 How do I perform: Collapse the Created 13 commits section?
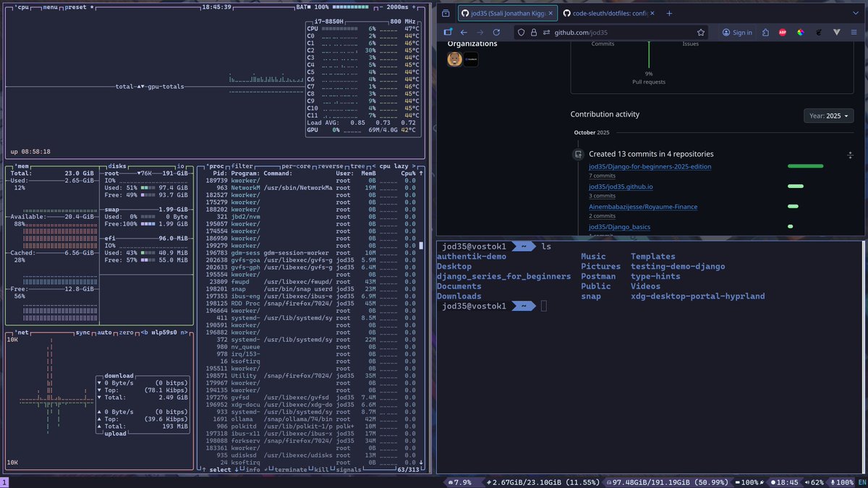click(x=850, y=155)
